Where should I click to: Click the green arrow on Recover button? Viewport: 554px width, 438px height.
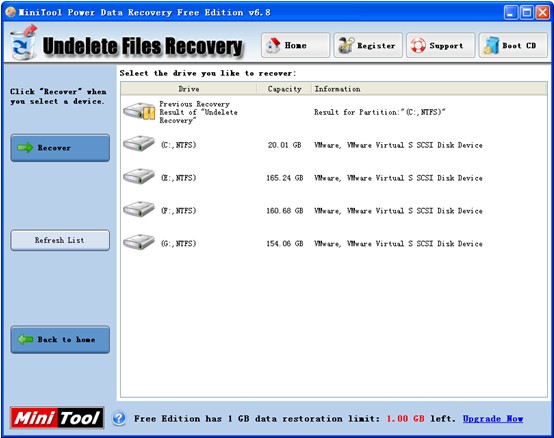tap(25, 148)
